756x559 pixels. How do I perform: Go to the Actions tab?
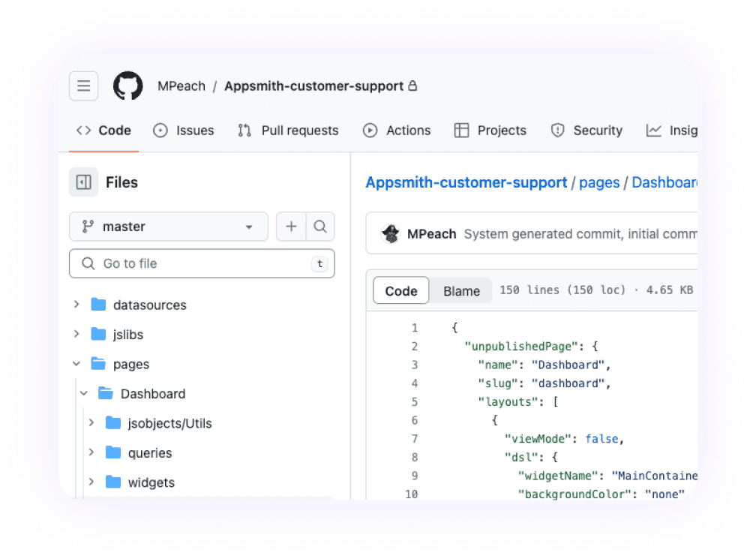point(397,131)
